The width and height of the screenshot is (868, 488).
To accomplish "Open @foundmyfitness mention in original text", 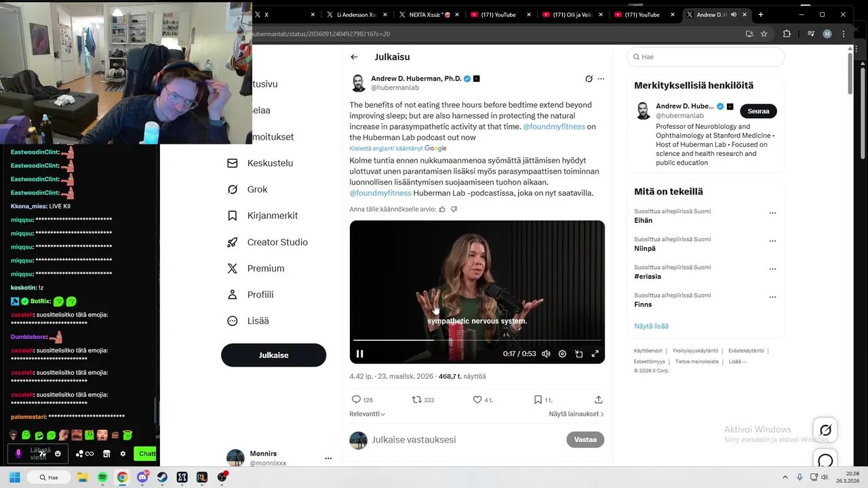I will 554,127.
